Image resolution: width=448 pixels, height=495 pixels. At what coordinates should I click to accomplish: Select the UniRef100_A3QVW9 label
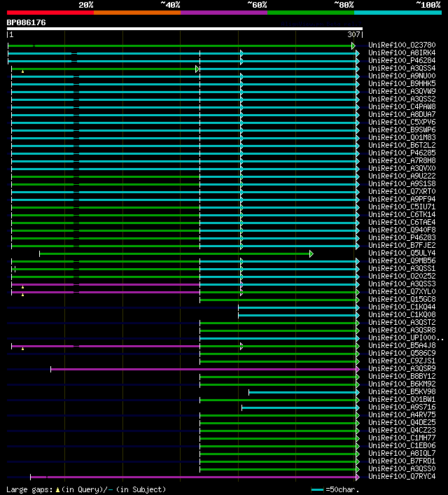click(x=402, y=91)
